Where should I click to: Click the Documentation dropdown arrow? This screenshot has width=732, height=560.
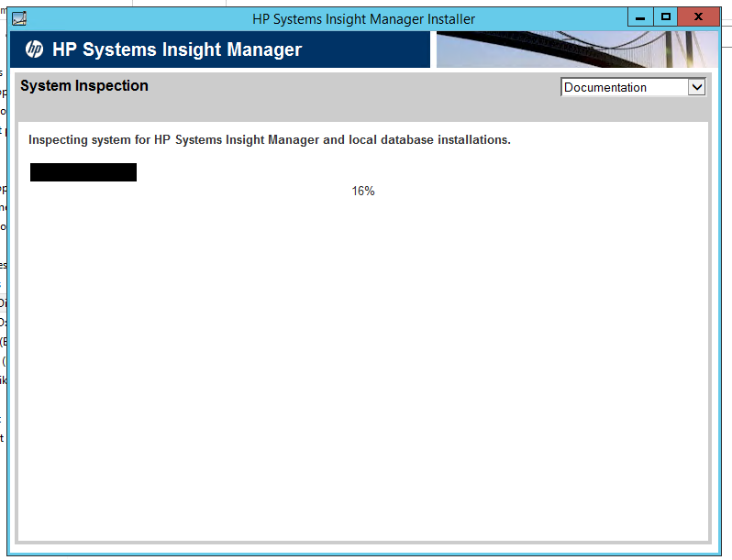click(x=696, y=87)
